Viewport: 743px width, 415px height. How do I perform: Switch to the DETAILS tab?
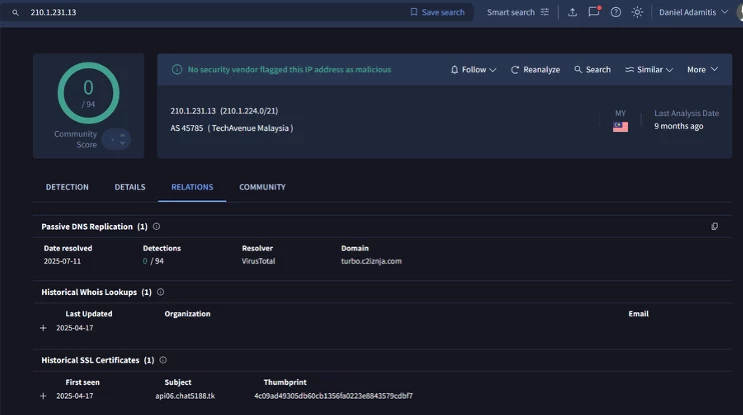[130, 187]
